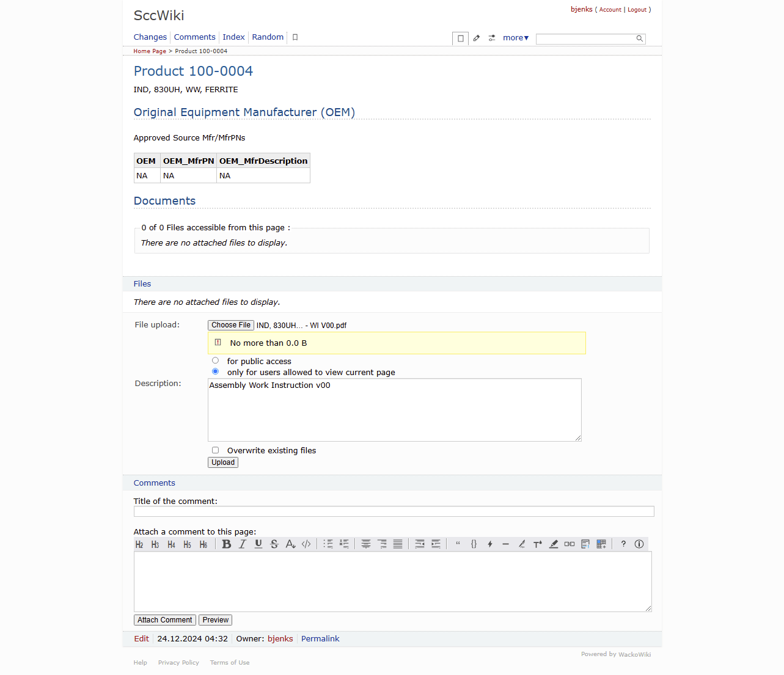Image resolution: width=784 pixels, height=675 pixels.
Task: Apply Italic formatting in comment toolbar
Action: (x=243, y=544)
